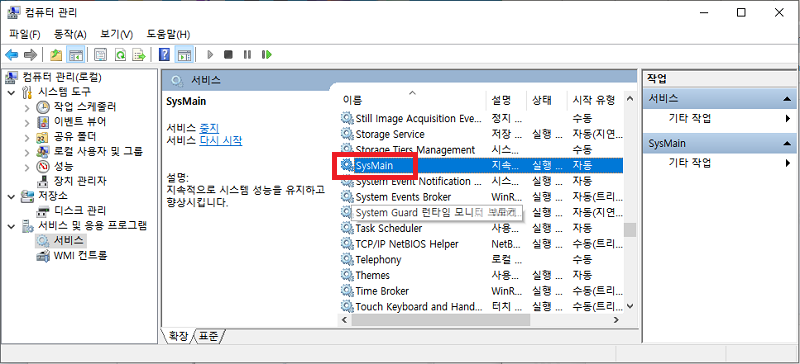Select 작업 스케줄러 in the tree
This screenshot has width=800, height=364.
85,107
